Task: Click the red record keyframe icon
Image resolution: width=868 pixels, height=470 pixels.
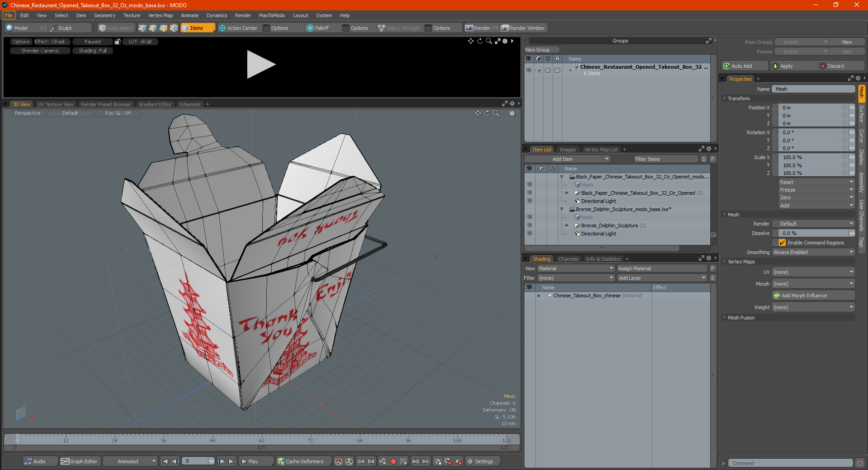Action: 393,461
